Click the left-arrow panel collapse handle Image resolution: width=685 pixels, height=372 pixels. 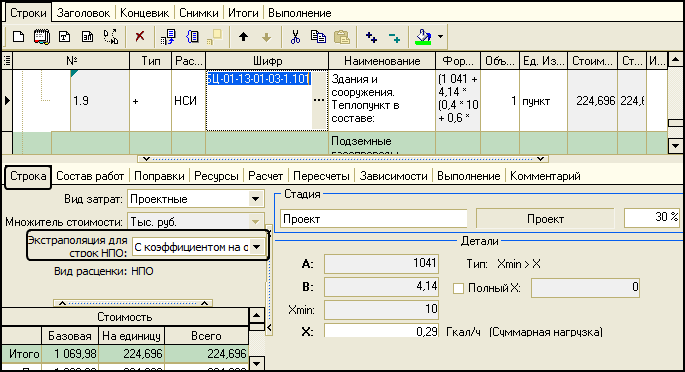point(269,327)
